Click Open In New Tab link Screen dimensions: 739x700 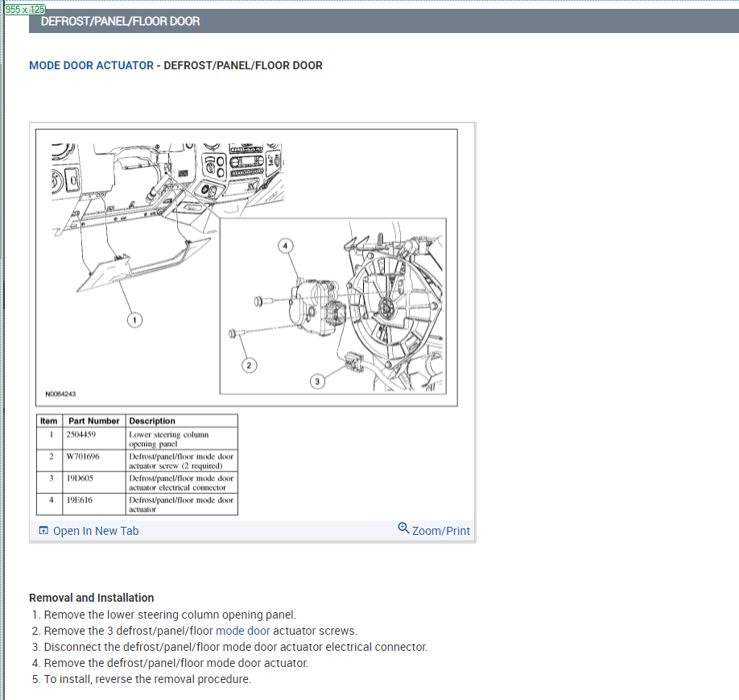96,531
